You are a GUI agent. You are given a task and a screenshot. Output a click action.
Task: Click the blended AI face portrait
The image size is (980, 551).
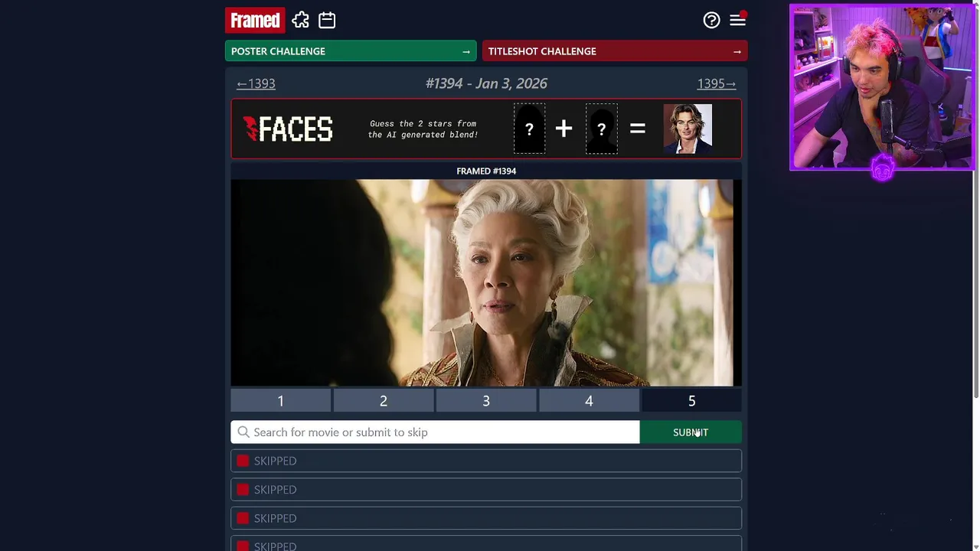(688, 129)
